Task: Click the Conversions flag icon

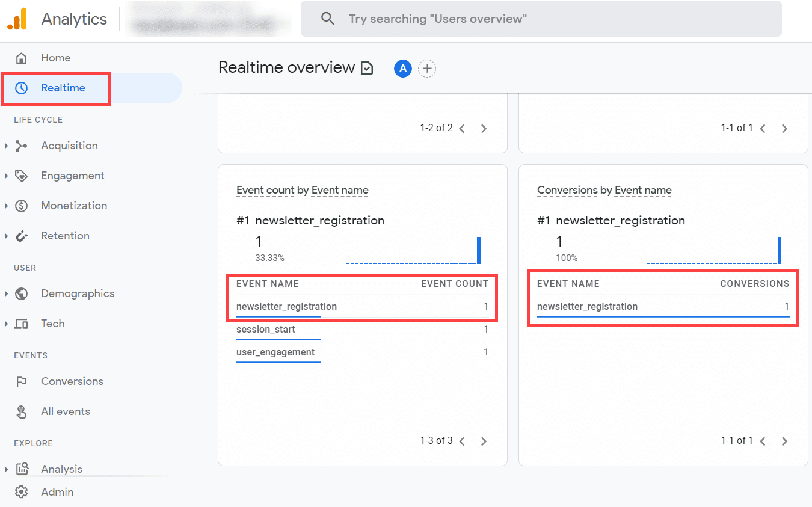Action: 21,381
